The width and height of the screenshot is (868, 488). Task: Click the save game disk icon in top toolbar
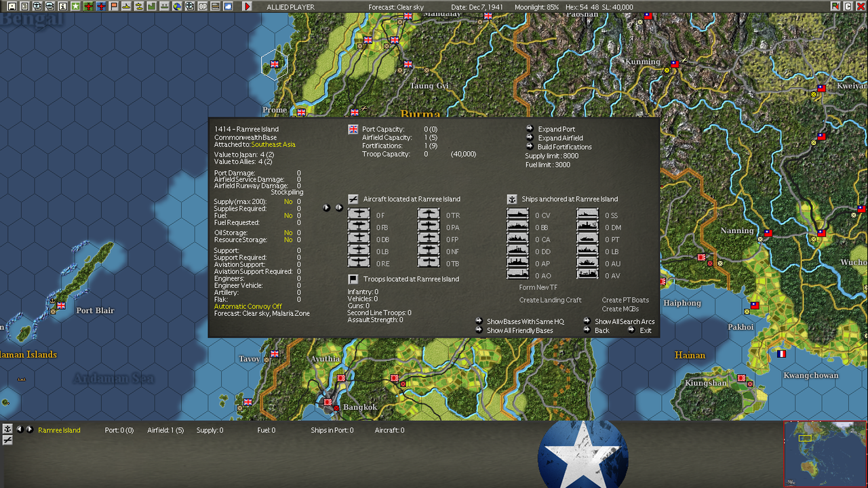click(12, 6)
